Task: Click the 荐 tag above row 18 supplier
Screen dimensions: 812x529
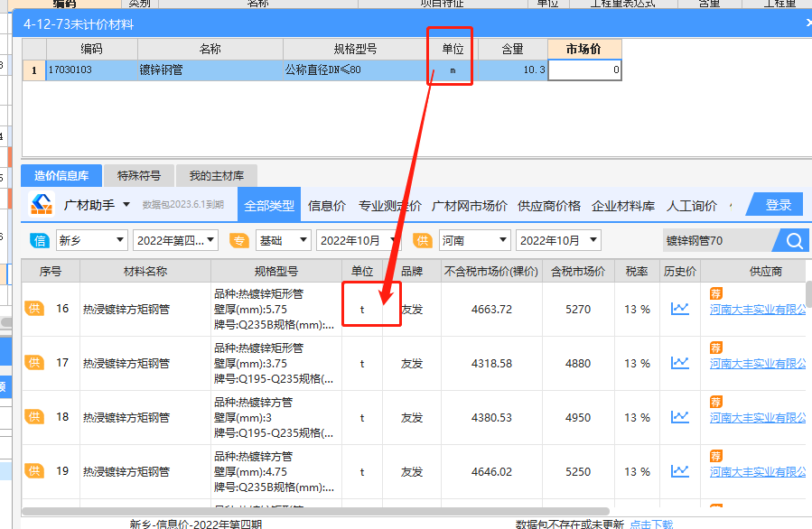Action: 715,402
